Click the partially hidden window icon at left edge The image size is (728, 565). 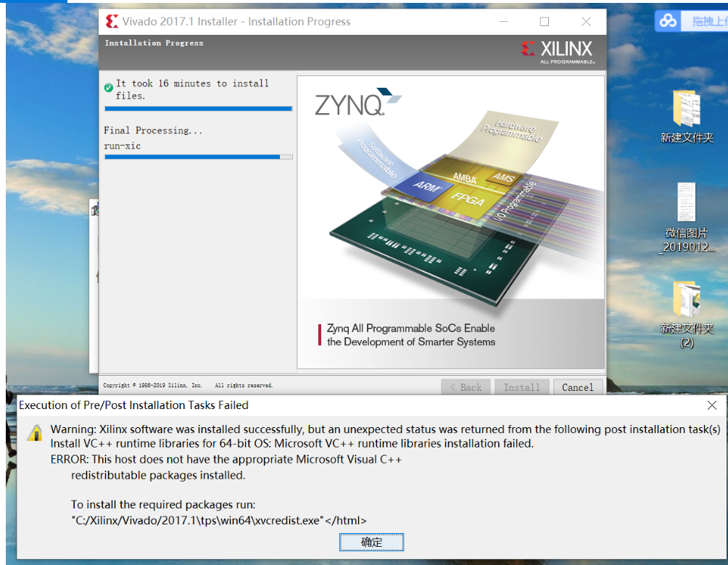[x=95, y=210]
